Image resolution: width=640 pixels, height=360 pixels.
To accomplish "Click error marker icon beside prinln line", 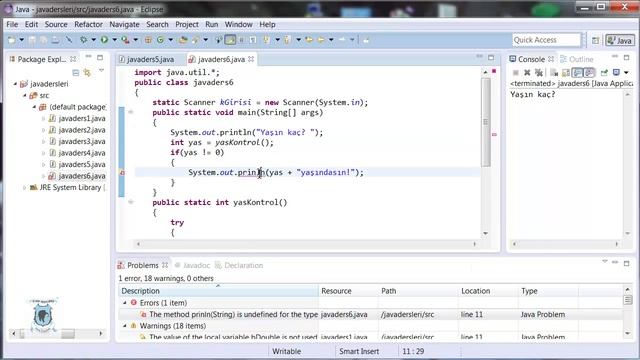I will (122, 173).
